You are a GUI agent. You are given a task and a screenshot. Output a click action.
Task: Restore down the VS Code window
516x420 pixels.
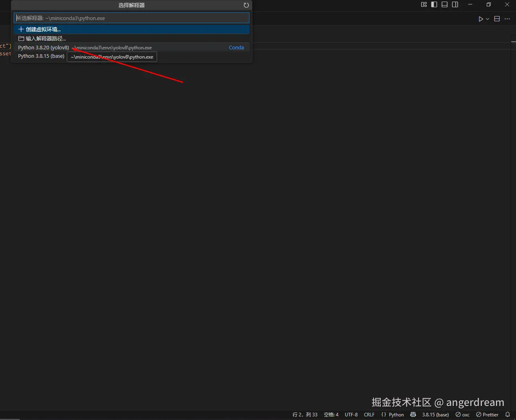click(489, 4)
